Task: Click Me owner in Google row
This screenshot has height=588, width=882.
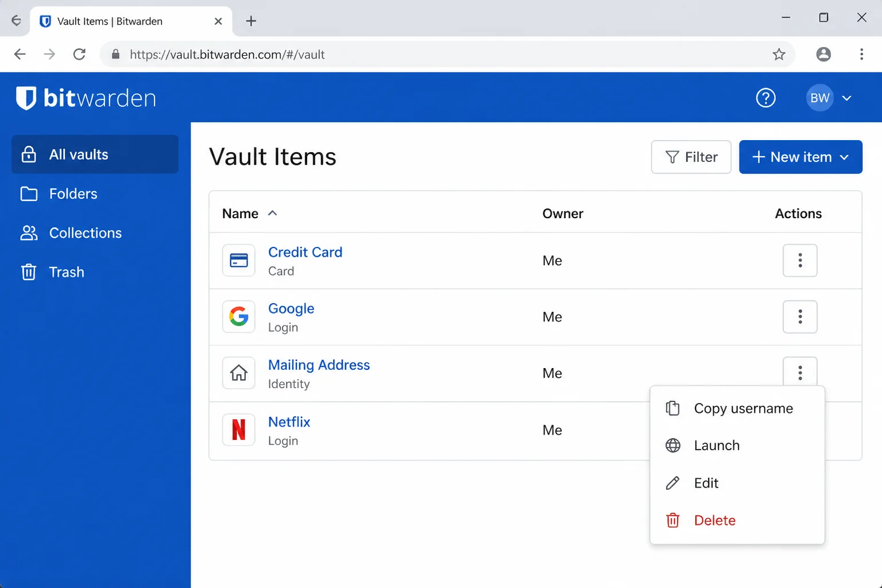Action: point(552,317)
